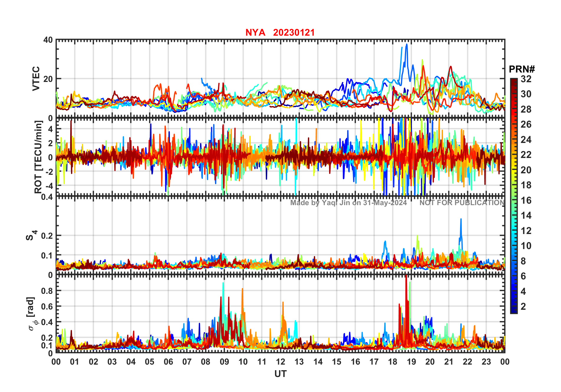The image size is (561, 392).
Task: Click the ROT [TECU/min] axis label
Action: (38, 157)
